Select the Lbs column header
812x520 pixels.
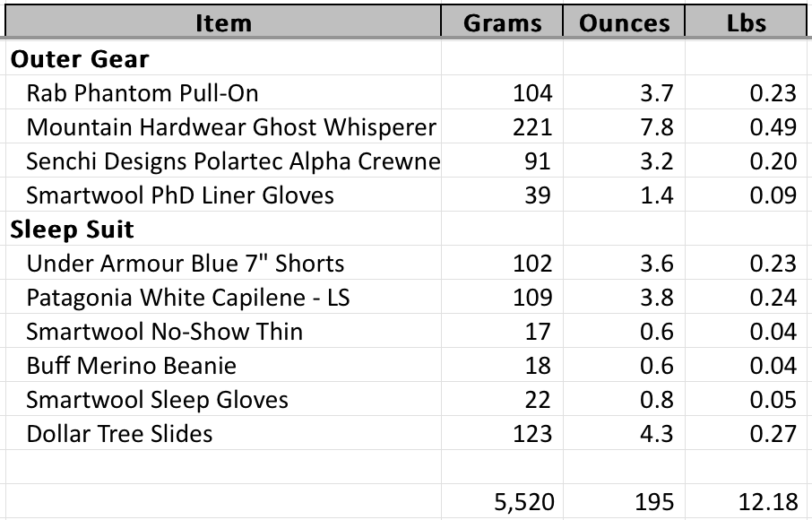pos(747,22)
